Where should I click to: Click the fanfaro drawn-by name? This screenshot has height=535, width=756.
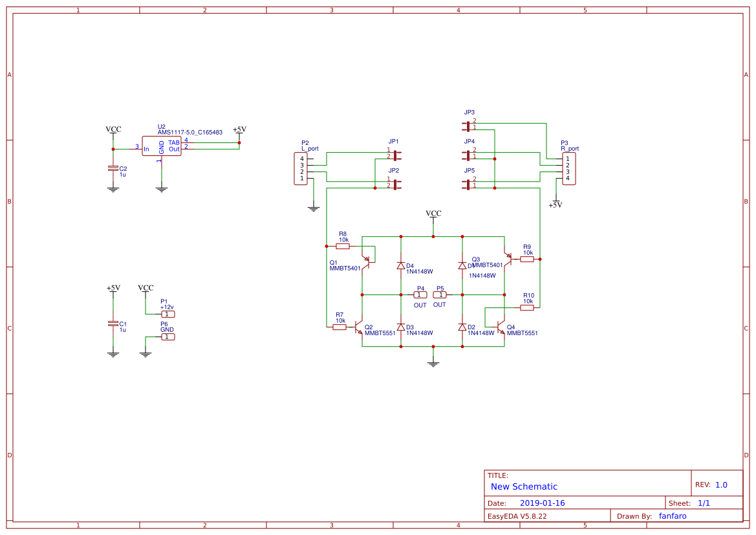(x=673, y=516)
